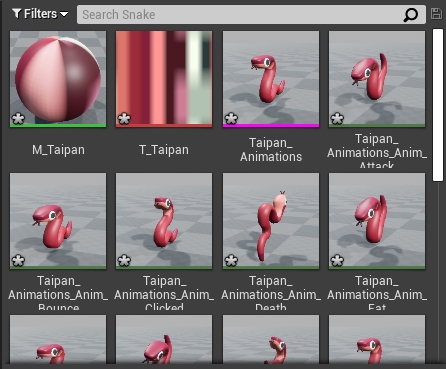Click the Anim_Clicked asset name label
The height and width of the screenshot is (369, 446).
click(x=164, y=292)
